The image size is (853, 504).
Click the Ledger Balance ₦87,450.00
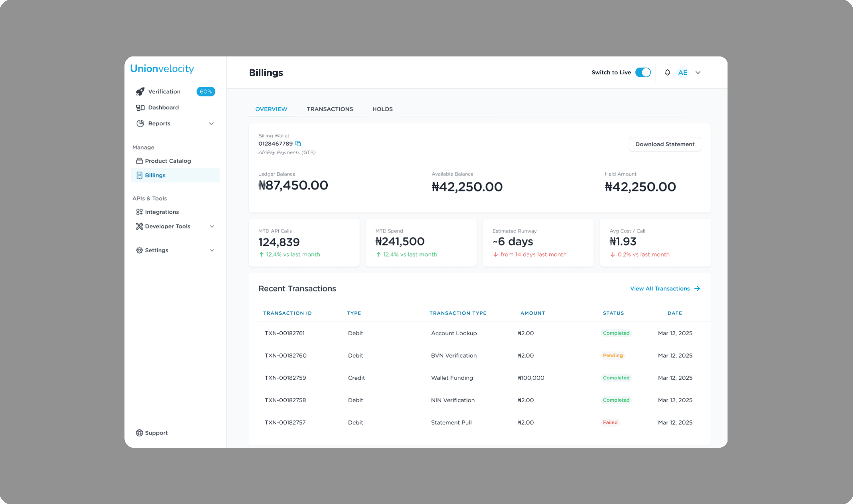click(x=293, y=185)
